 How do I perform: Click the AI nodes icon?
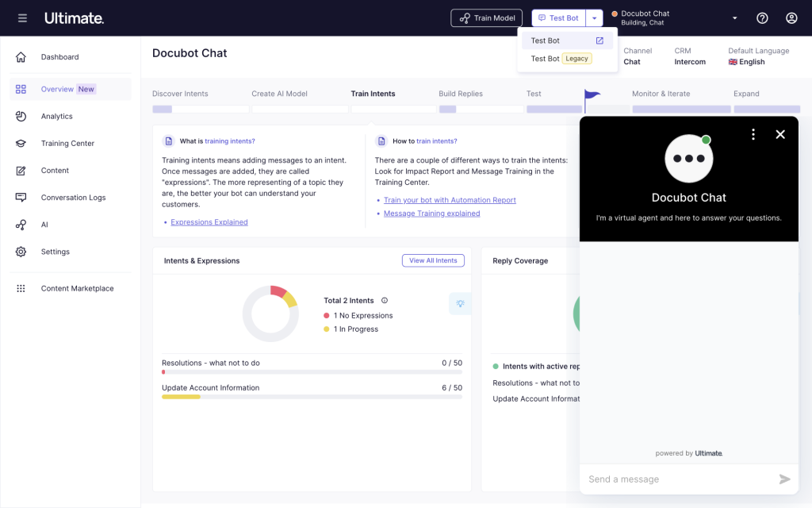tap(21, 225)
